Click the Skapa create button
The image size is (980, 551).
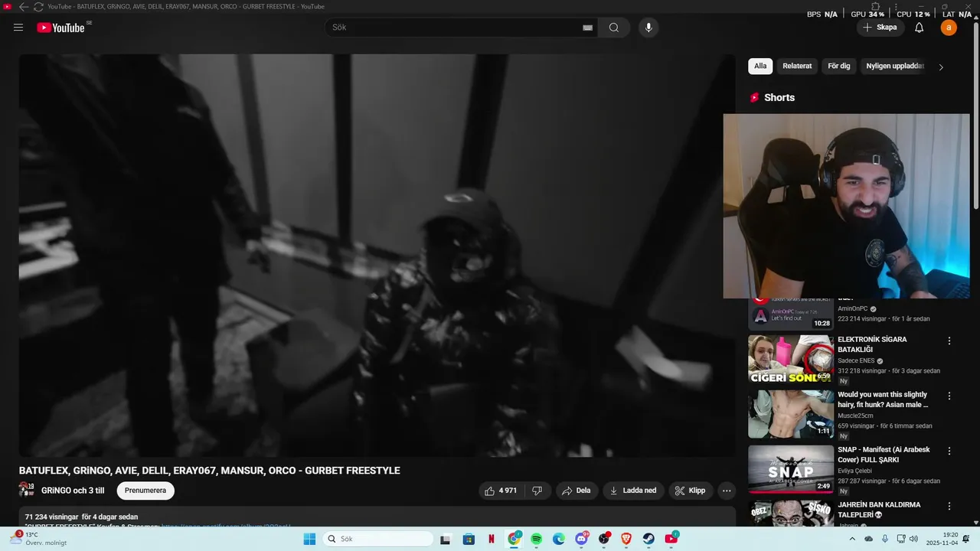(x=880, y=28)
